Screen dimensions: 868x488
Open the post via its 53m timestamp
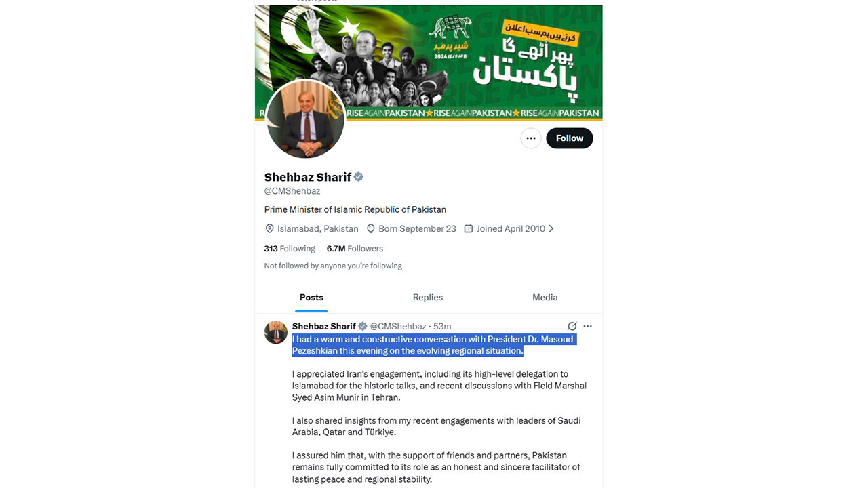click(442, 327)
